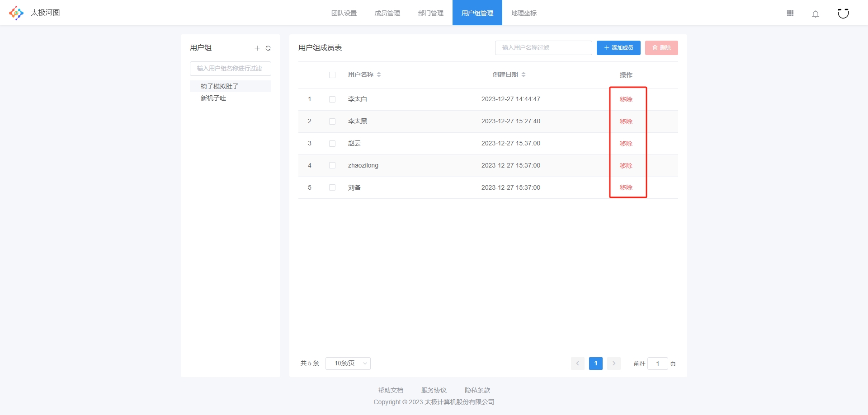868x415 pixels.
Task: Check the box for 赵云
Action: pyautogui.click(x=332, y=144)
